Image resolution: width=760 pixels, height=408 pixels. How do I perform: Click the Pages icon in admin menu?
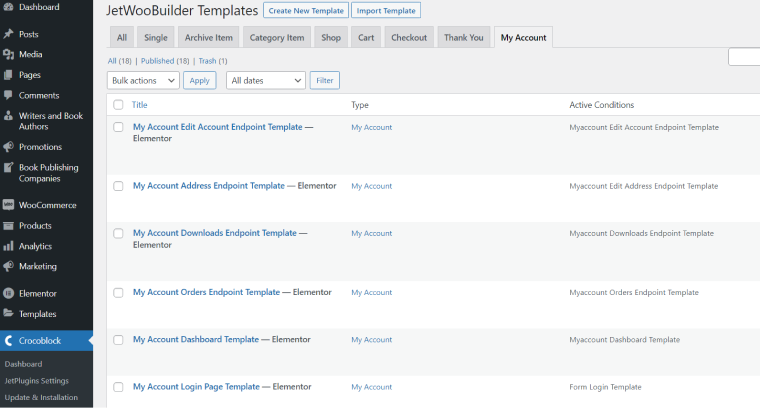pos(8,75)
